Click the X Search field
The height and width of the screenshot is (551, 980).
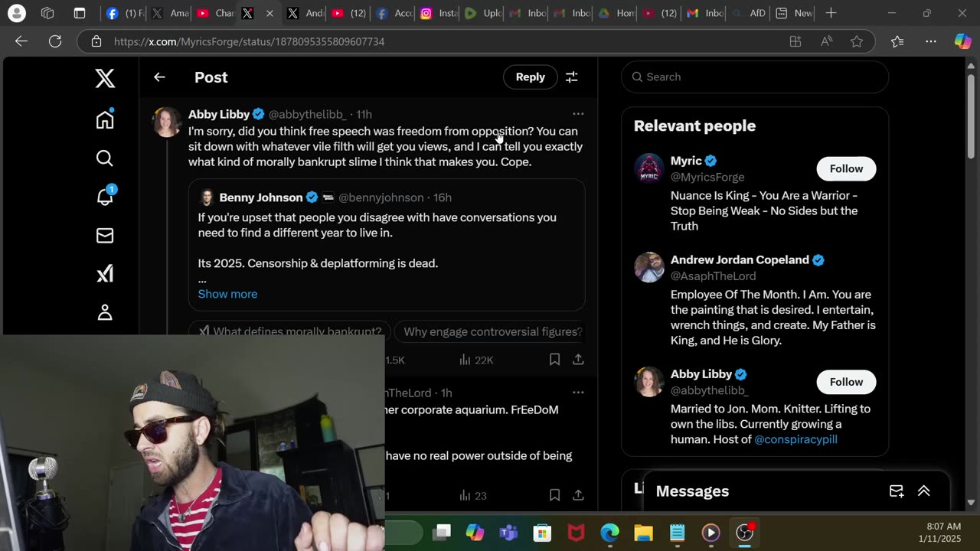pyautogui.click(x=754, y=77)
